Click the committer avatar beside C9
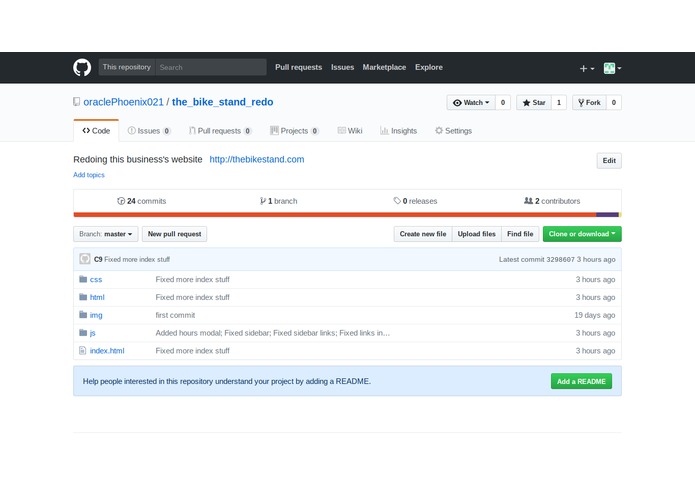This screenshot has width=695, height=494. [85, 259]
